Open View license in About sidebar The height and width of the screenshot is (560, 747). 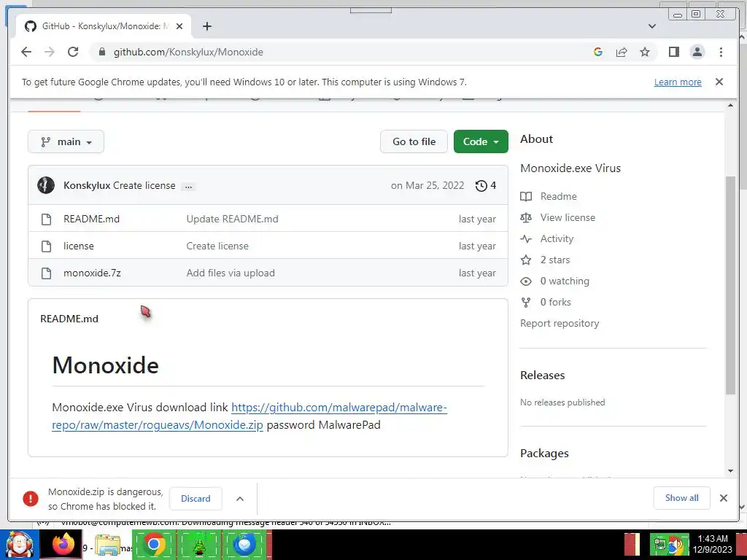pos(568,217)
